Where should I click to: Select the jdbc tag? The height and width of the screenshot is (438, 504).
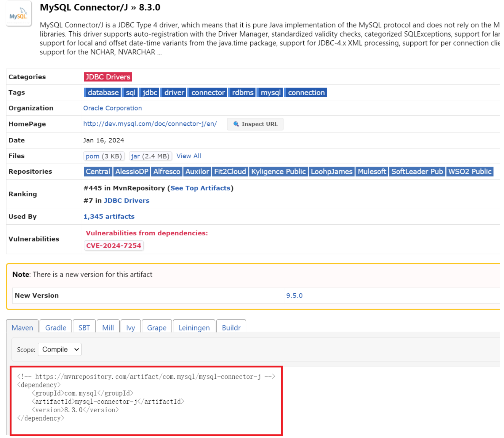[x=149, y=93]
